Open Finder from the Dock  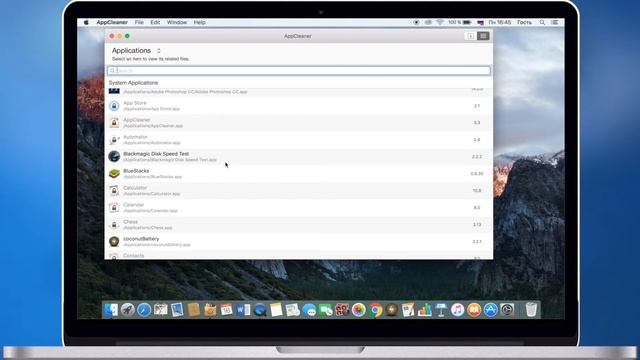point(111,310)
